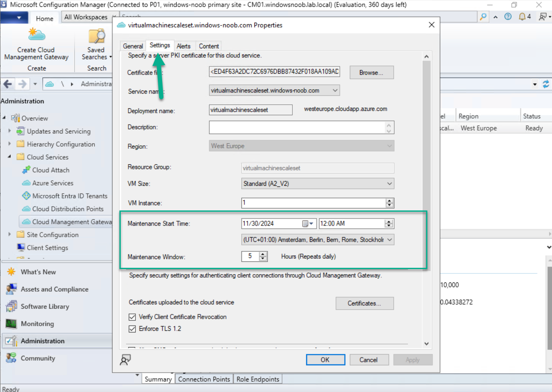The image size is (552, 392).
Task: Increment VM Instance spinner
Action: [x=389, y=201]
